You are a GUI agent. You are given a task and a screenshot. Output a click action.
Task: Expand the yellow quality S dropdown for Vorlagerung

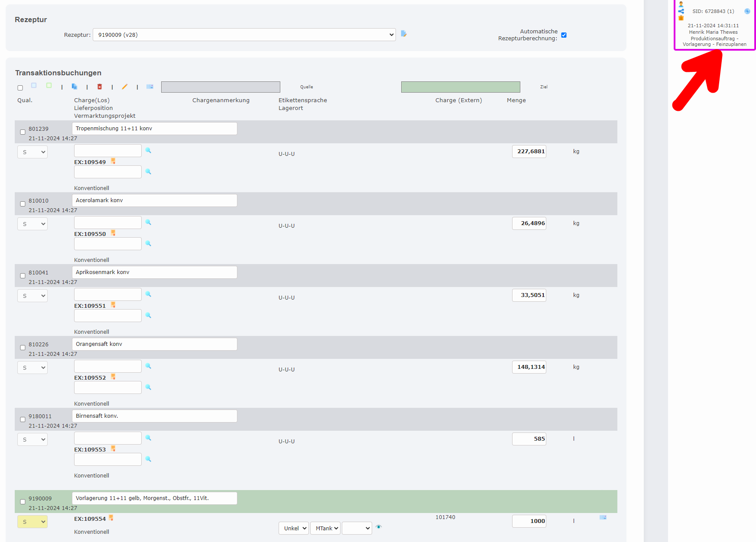32,522
